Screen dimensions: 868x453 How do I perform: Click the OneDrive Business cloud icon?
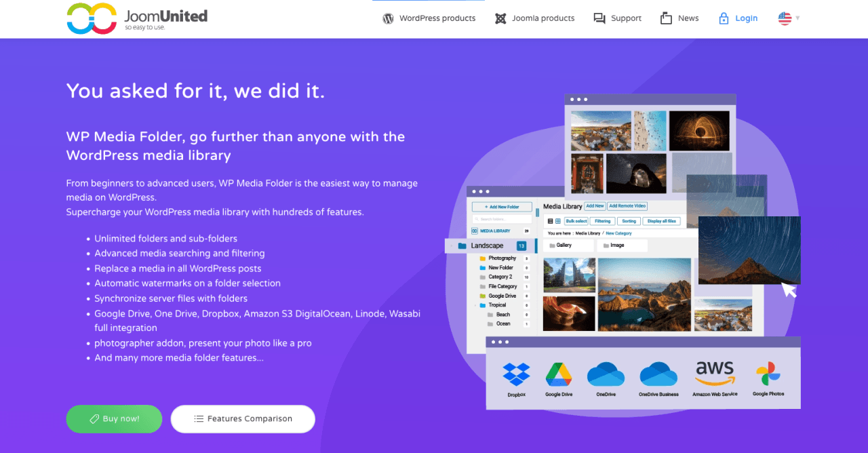coord(658,374)
